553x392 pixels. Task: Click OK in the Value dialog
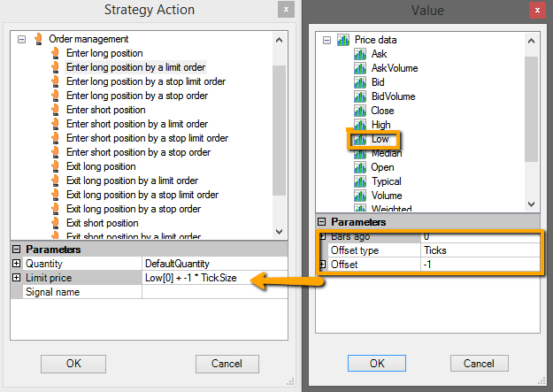click(x=377, y=363)
